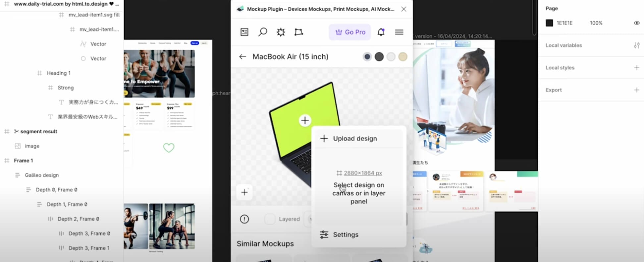The width and height of the screenshot is (644, 262).
Task: Choose the dark blue device color
Action: [x=367, y=57]
